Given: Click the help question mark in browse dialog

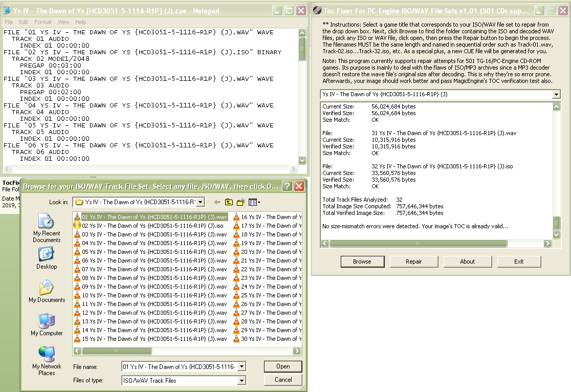Looking at the screenshot, I should click(288, 186).
